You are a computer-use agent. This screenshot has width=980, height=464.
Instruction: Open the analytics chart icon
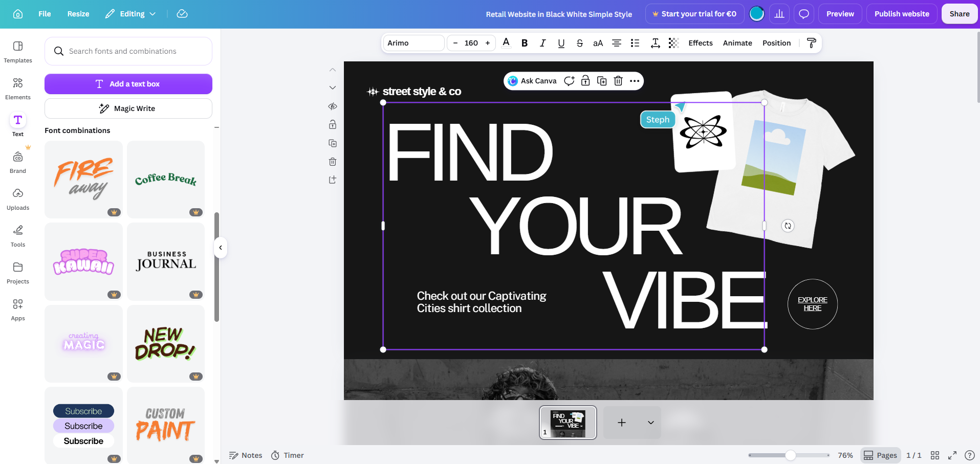(779, 14)
